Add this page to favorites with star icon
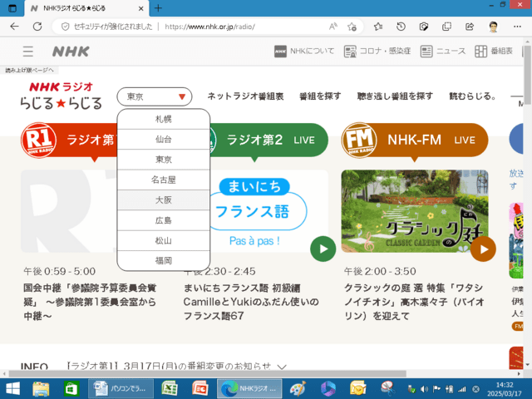This screenshot has height=399, width=532. pos(378,27)
